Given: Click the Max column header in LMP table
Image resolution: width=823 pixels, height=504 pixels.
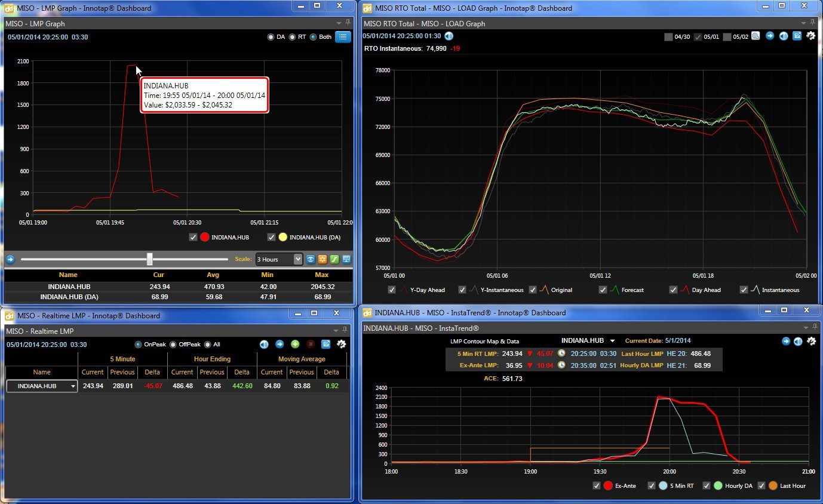Looking at the screenshot, I should pyautogui.click(x=322, y=275).
